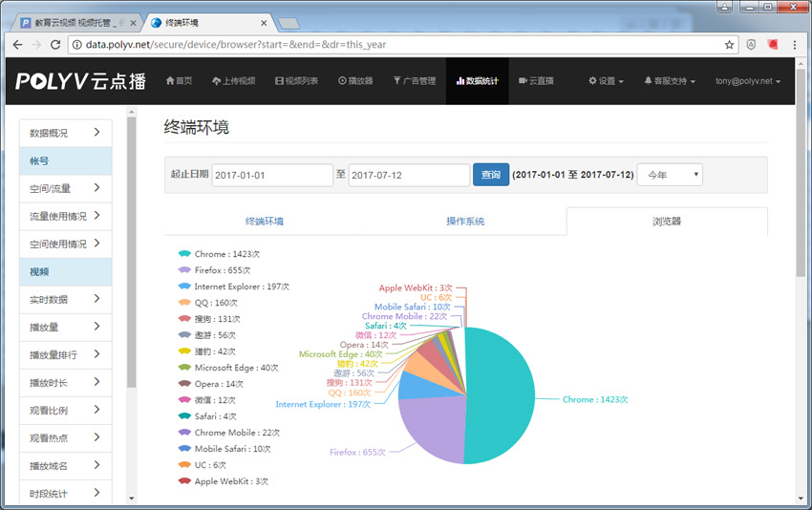This screenshot has width=812, height=510.
Task: Expand the 设置 settings dropdown menu
Action: tap(606, 81)
